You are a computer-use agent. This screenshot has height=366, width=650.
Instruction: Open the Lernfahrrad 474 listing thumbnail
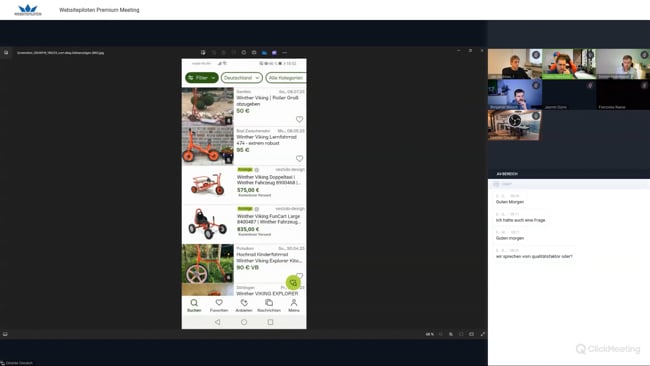[208, 145]
